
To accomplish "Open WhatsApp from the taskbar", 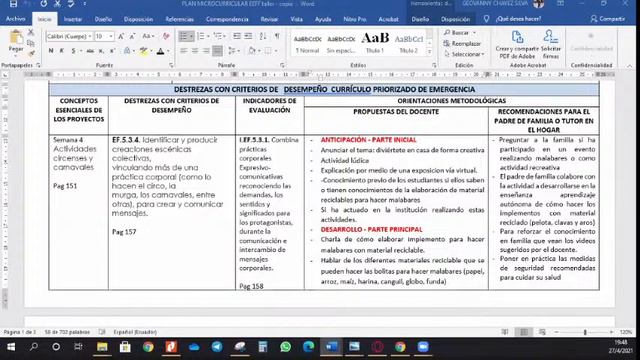I will click(x=285, y=347).
